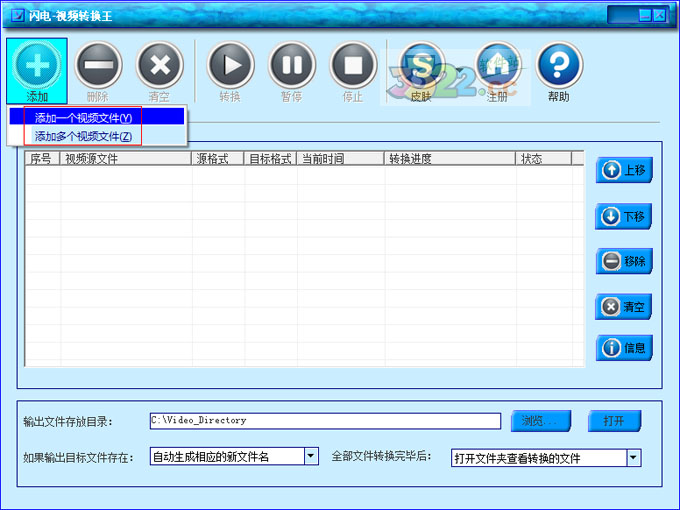Click the 信息 info side button
Image resolution: width=680 pixels, height=510 pixels.
624,348
